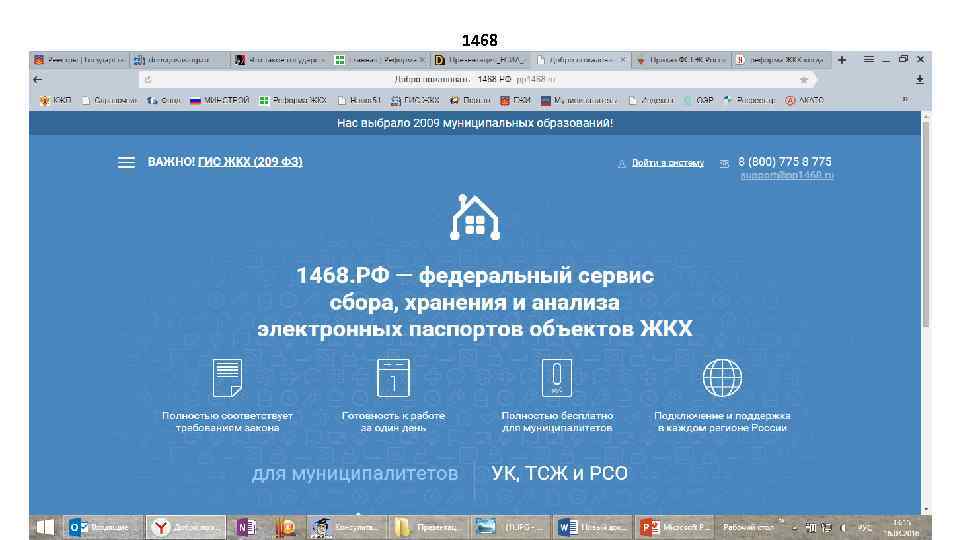Open the Yandex browser settings menu icon

point(869,59)
